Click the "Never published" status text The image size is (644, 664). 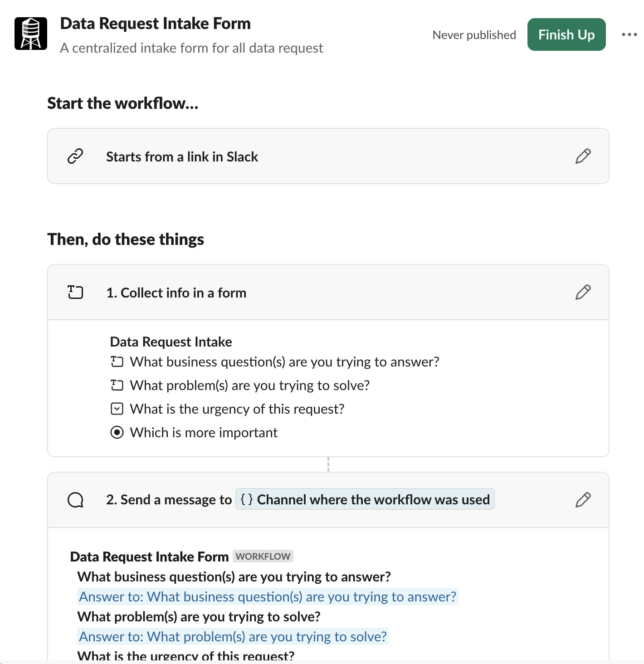click(x=474, y=35)
